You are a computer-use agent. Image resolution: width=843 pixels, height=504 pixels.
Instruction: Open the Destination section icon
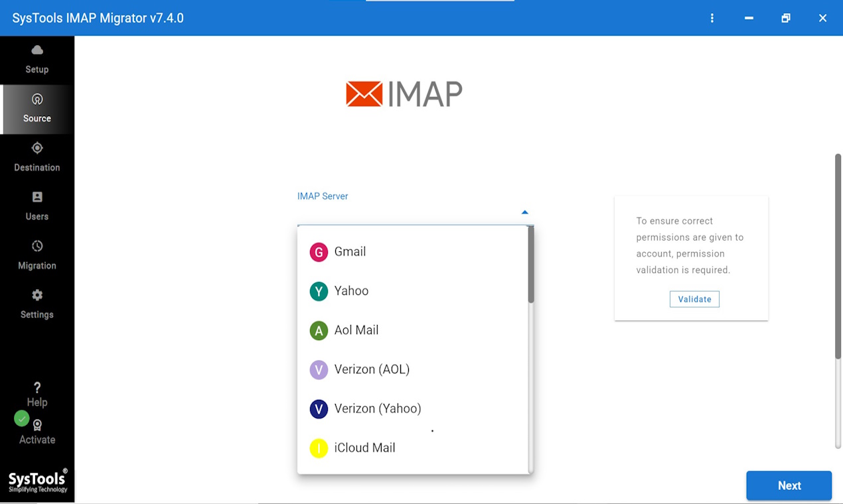tap(37, 149)
